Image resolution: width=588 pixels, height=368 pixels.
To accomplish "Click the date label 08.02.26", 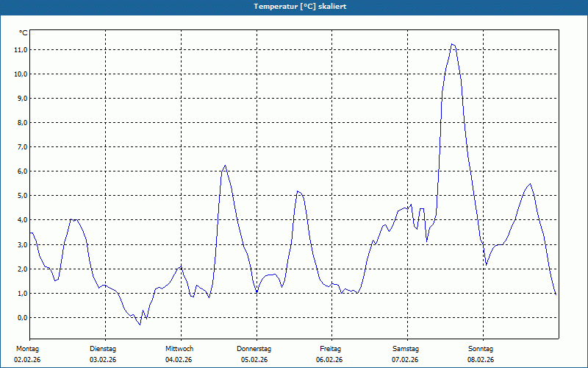I will (x=481, y=360).
